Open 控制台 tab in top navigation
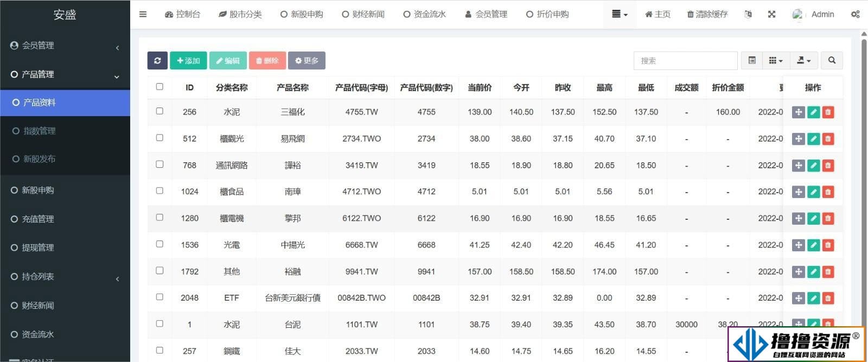 (183, 14)
